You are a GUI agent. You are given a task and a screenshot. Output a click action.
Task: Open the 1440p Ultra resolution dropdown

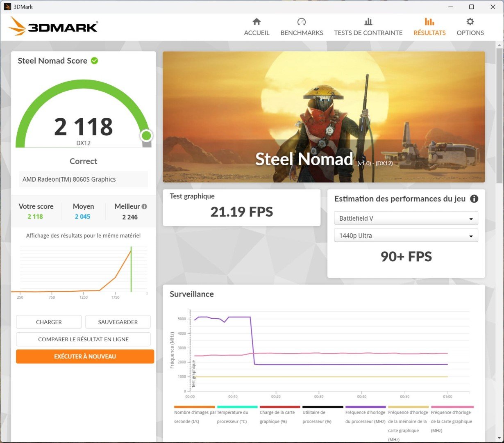406,235
